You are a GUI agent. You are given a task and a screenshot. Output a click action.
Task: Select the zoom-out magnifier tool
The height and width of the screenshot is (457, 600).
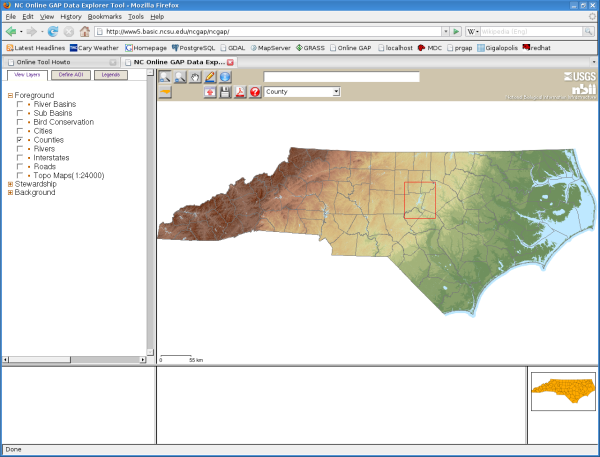tap(180, 77)
